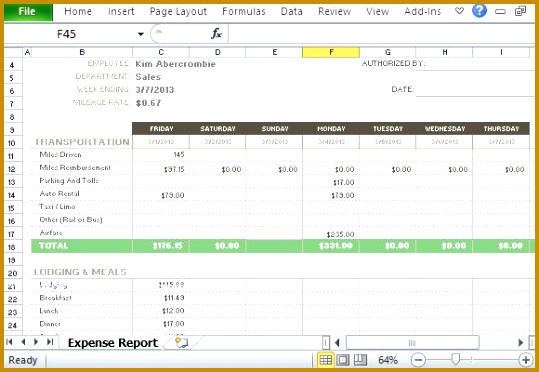Select column B header
539x372 pixels.
tap(82, 52)
